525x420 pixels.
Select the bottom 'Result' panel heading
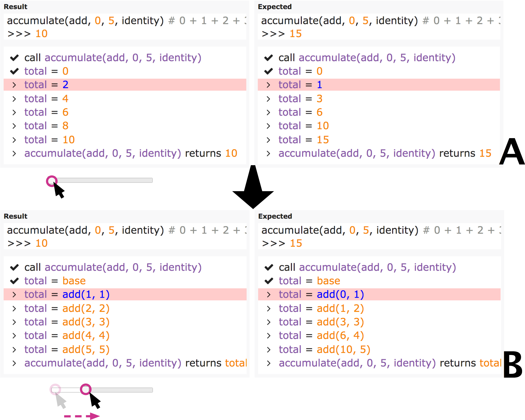click(x=16, y=216)
